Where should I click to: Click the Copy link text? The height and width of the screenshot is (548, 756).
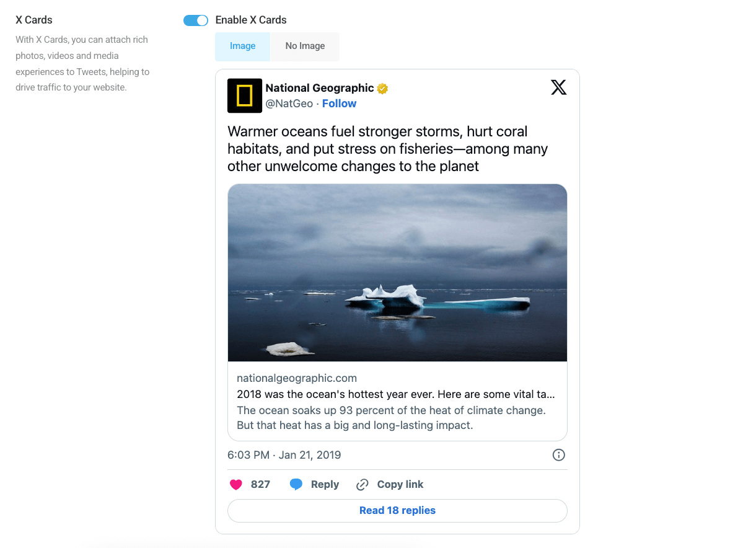click(400, 485)
